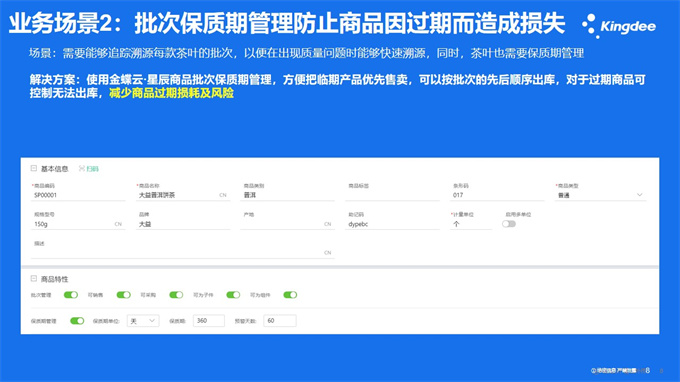Click the Kingdee logo

(619, 26)
